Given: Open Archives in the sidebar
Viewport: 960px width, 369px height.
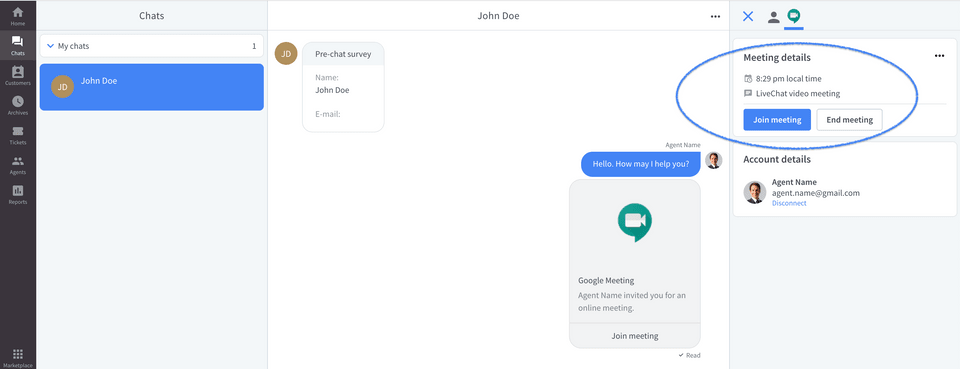Looking at the screenshot, I should click(18, 105).
